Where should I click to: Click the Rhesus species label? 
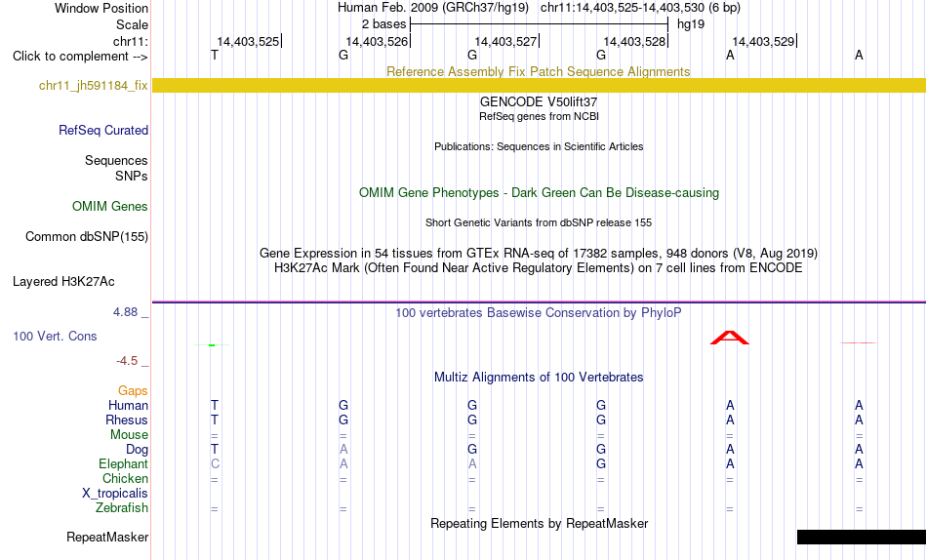coord(127,420)
